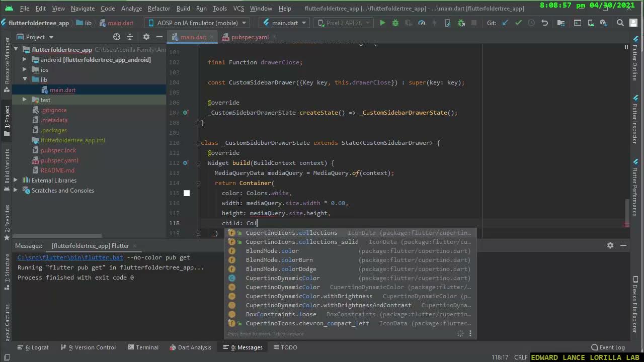Image resolution: width=644 pixels, height=362 pixels.
Task: Expand the test folder node
Action: pyautogui.click(x=24, y=100)
